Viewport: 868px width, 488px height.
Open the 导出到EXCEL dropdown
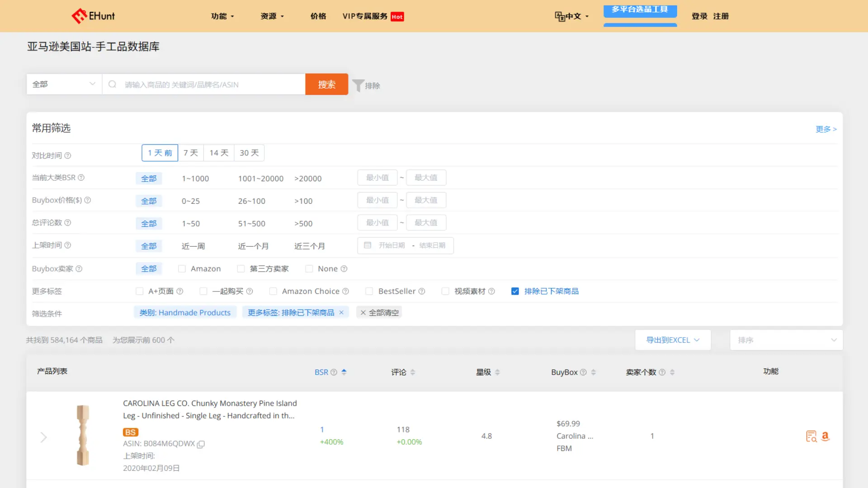click(673, 340)
